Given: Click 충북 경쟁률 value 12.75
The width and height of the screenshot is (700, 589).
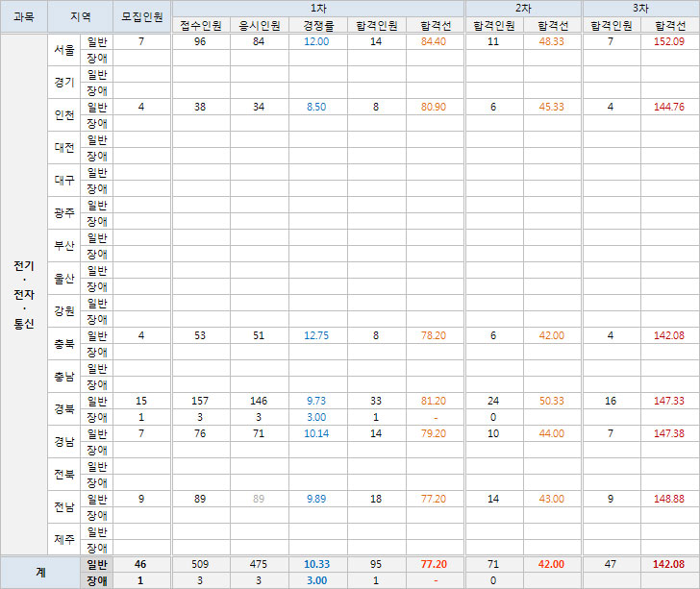Looking at the screenshot, I should 316,335.
